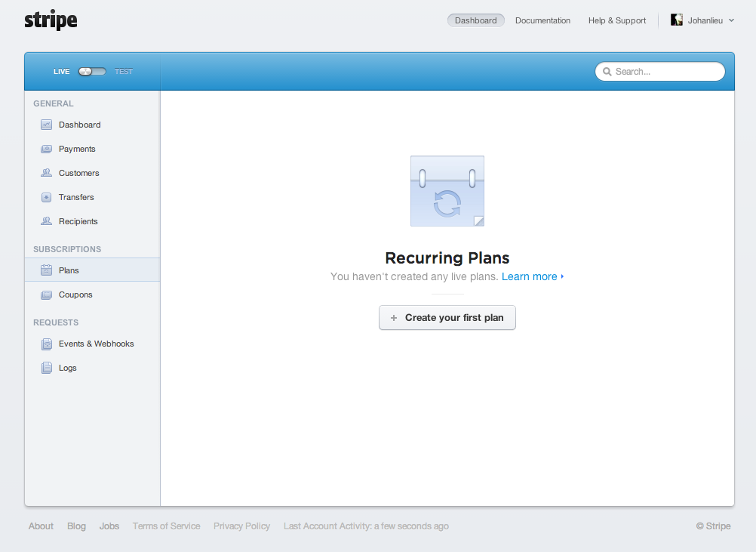Viewport: 756px width, 552px height.
Task: Open Help & Support in top navigation
Action: point(617,20)
